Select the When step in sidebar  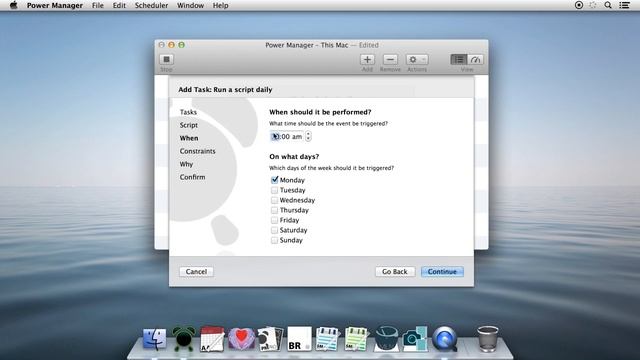(189, 138)
